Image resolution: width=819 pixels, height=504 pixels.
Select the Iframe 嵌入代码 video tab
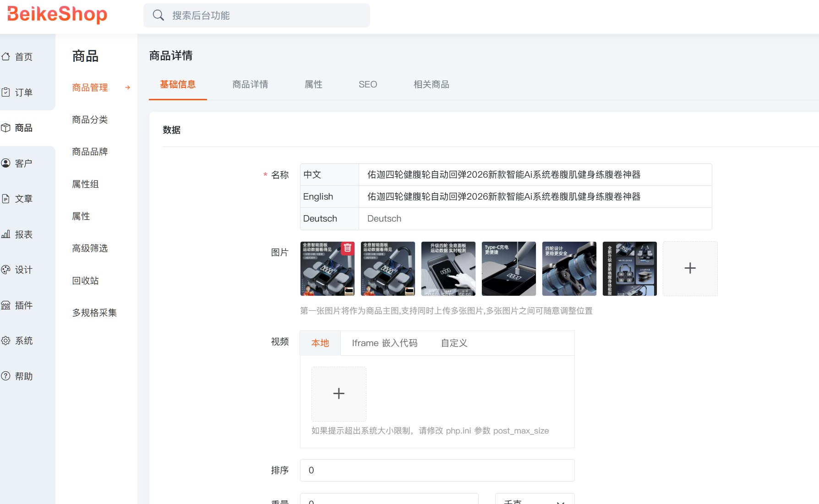coord(385,343)
